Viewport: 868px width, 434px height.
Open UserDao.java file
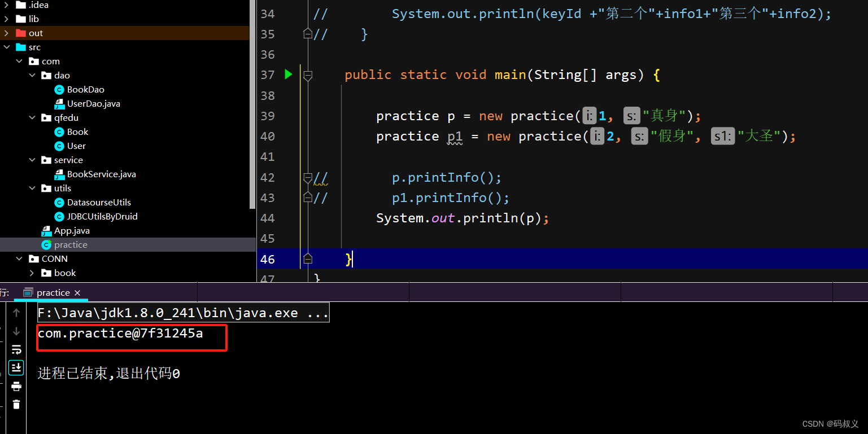pos(93,104)
